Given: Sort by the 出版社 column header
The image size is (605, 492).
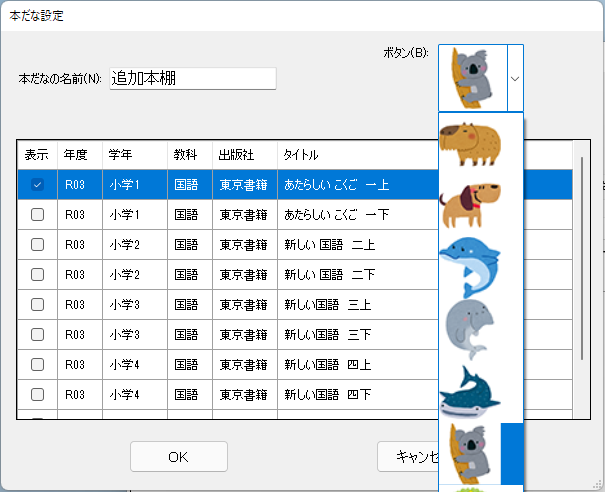Looking at the screenshot, I should (x=245, y=155).
